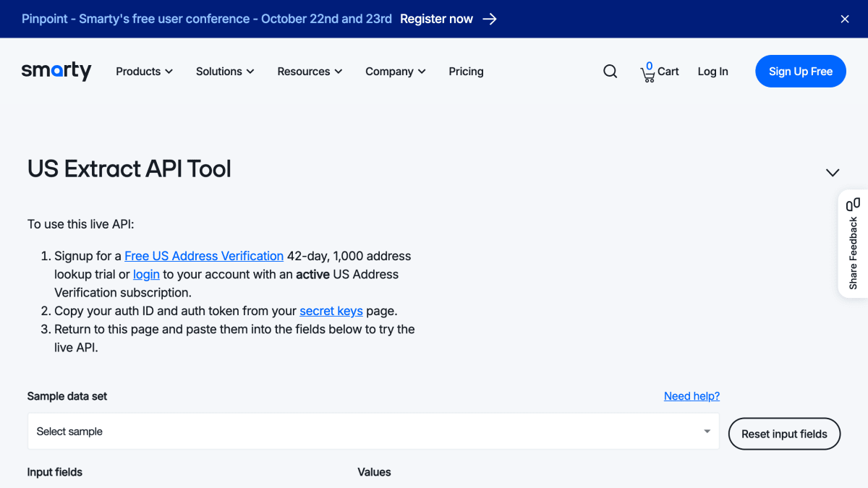Image resolution: width=868 pixels, height=488 pixels.
Task: Click the 'To use this live API:' text
Action: click(x=81, y=224)
